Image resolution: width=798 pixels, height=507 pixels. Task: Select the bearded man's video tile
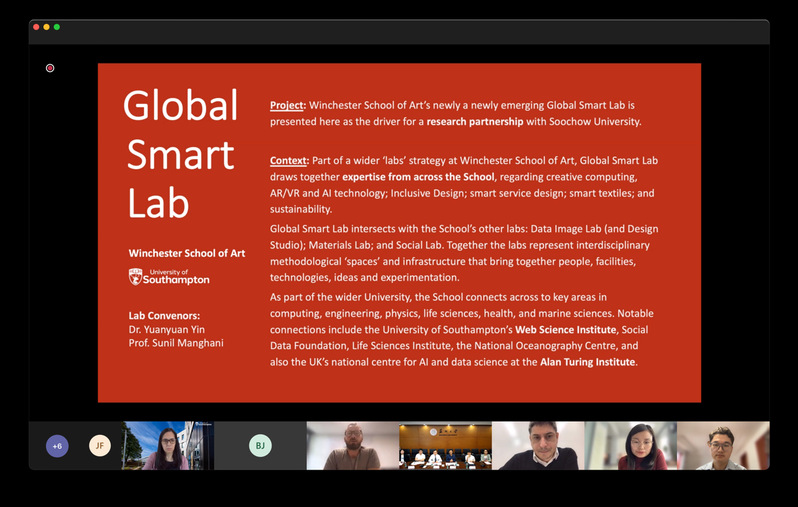click(352, 446)
